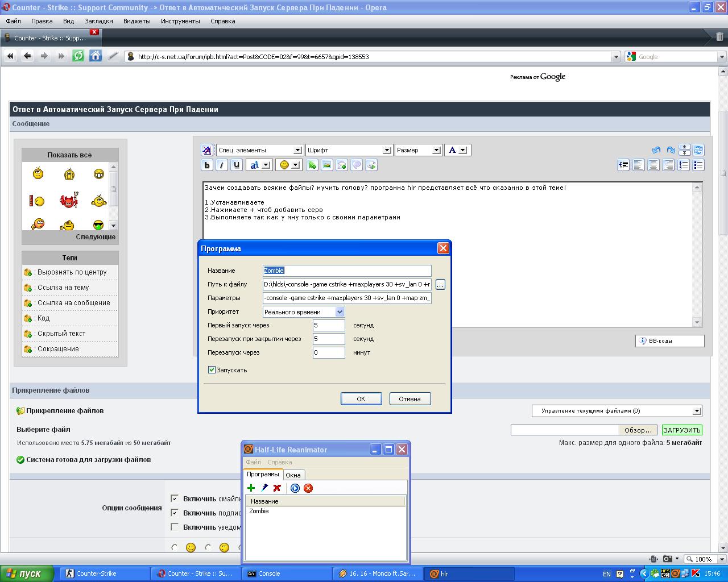Click the Обзор browse button for attachments
The image size is (728, 582).
coord(638,430)
